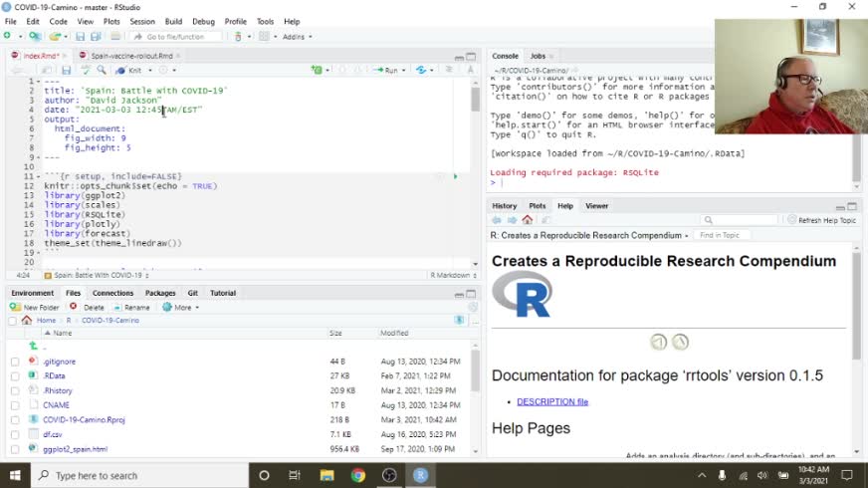Image resolution: width=868 pixels, height=488 pixels.
Task: Run the setup chunk with green arrow
Action: click(x=456, y=176)
